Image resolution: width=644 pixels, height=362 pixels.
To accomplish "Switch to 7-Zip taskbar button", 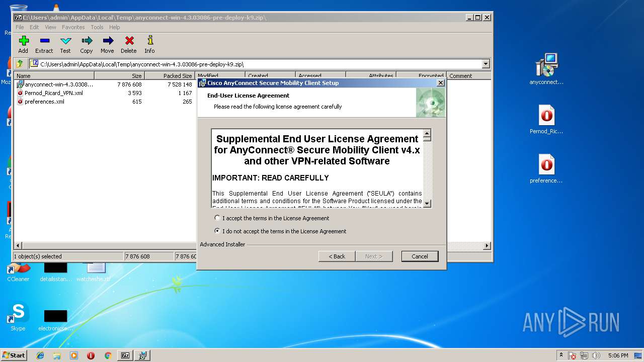I will point(125,355).
